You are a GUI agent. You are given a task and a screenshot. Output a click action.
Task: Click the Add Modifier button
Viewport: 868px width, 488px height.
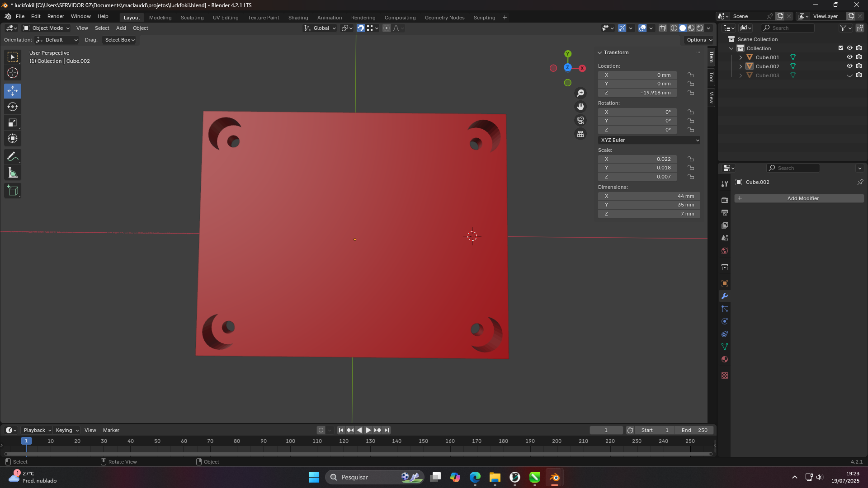point(799,198)
